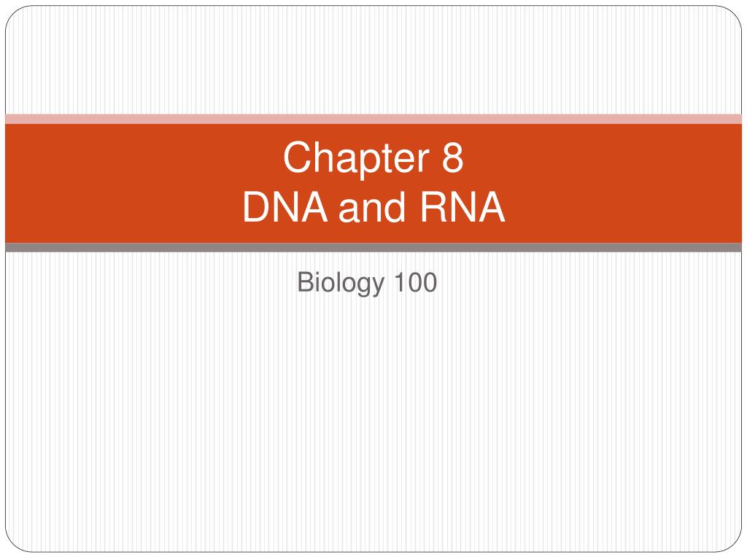Image resolution: width=747 pixels, height=560 pixels.
Task: Click the letter "N" in DNA
Action: point(286,206)
